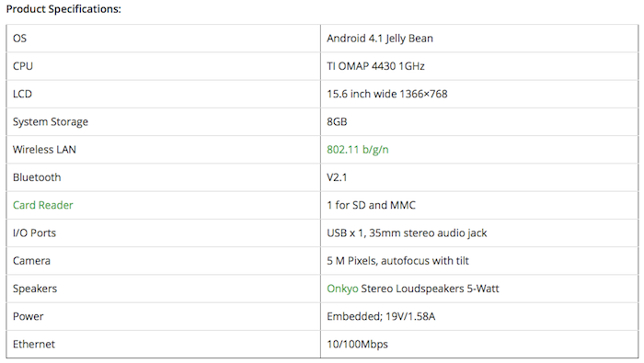This screenshot has width=644, height=363.
Task: Select the Product Specifications heading
Action: pos(63,9)
